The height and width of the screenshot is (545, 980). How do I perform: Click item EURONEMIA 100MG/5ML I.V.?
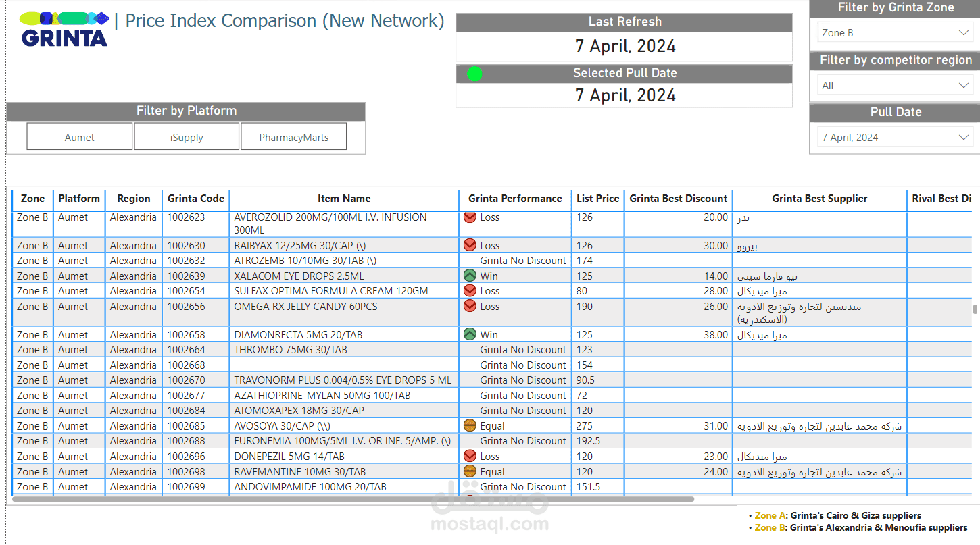342,440
